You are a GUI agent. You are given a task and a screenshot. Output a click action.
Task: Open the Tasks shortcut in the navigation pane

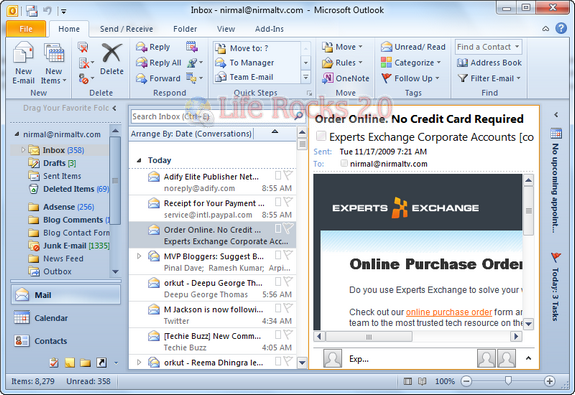point(54,363)
